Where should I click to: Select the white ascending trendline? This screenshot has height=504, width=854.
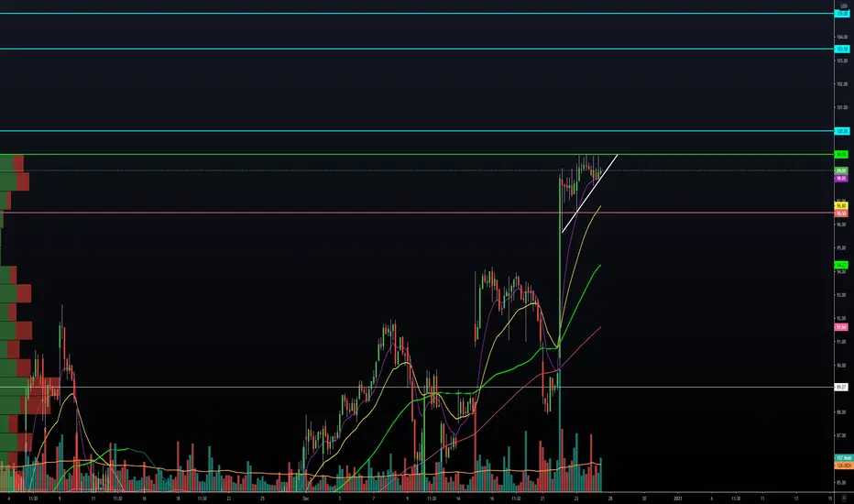pos(590,193)
